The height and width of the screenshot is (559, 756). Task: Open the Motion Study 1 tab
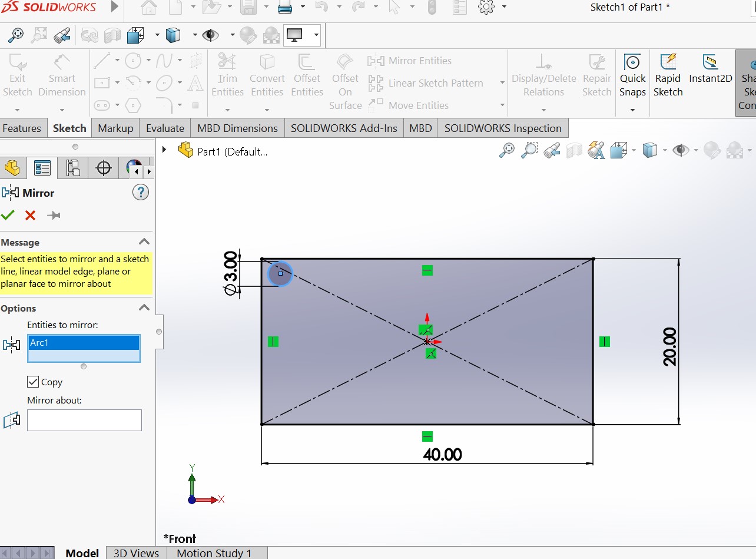[214, 553]
